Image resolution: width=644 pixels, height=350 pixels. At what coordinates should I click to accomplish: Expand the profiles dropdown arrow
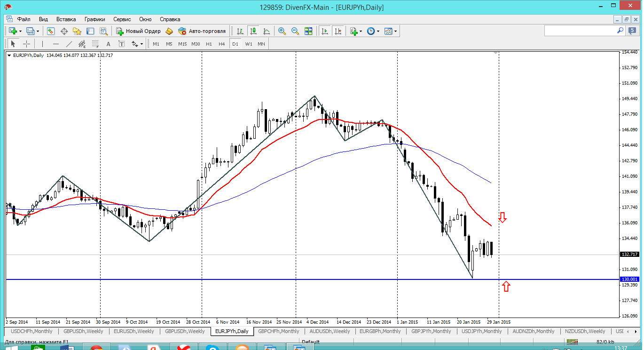pos(38,32)
